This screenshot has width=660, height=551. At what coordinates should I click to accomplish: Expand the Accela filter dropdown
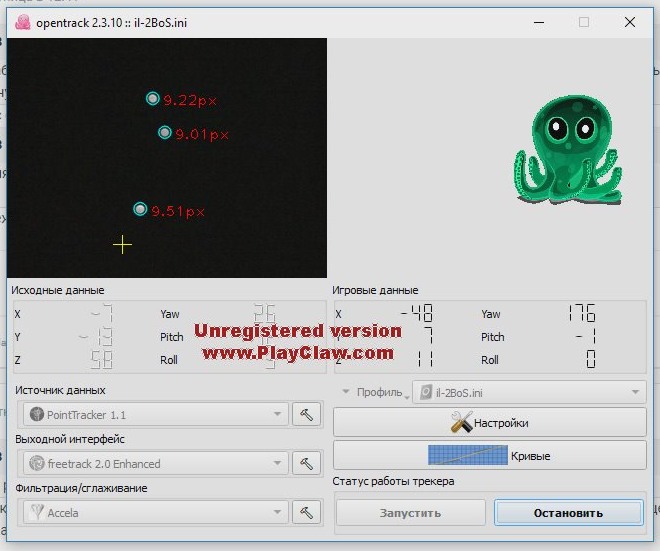pyautogui.click(x=156, y=512)
